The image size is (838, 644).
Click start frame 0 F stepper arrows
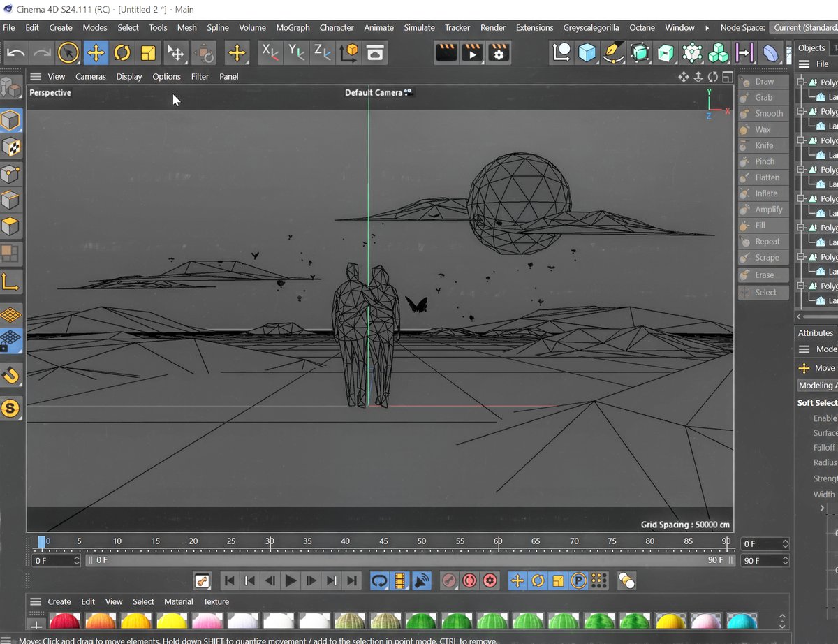pos(77,560)
